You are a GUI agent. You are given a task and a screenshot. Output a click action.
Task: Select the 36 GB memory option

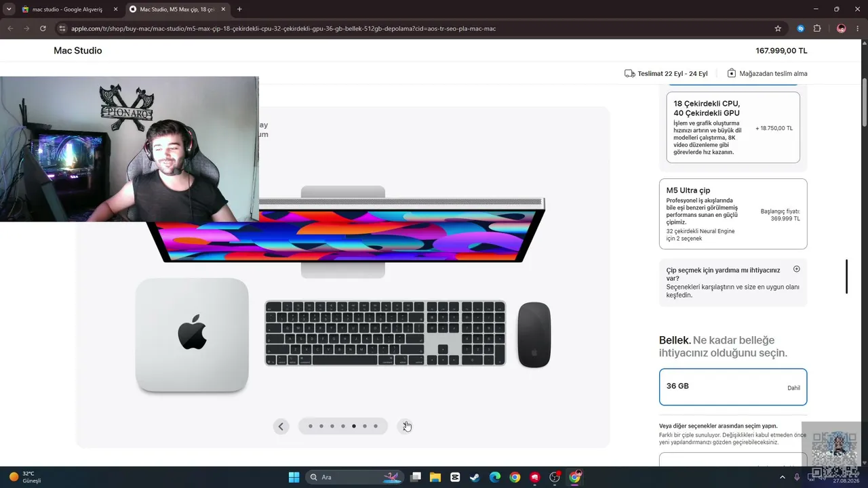[x=733, y=387]
